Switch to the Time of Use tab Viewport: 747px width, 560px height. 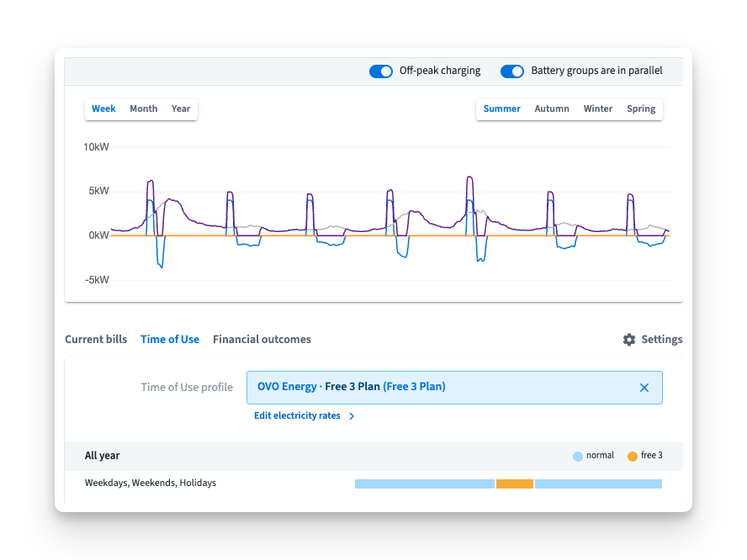(x=170, y=340)
